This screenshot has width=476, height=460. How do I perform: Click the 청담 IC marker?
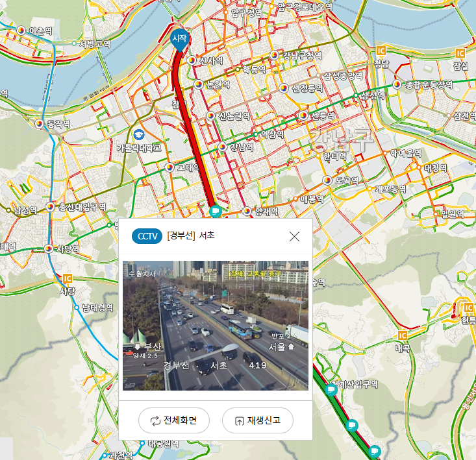click(381, 51)
